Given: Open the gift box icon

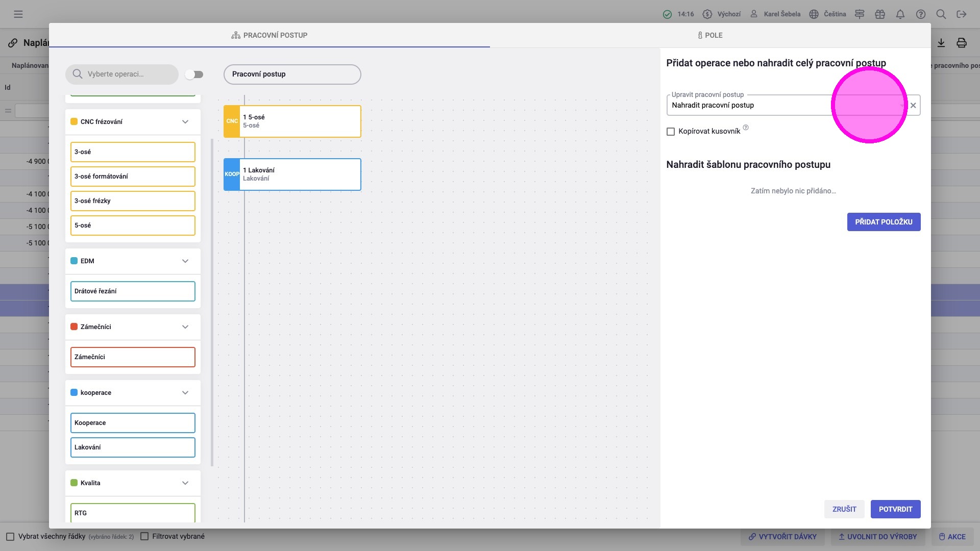Looking at the screenshot, I should [880, 14].
